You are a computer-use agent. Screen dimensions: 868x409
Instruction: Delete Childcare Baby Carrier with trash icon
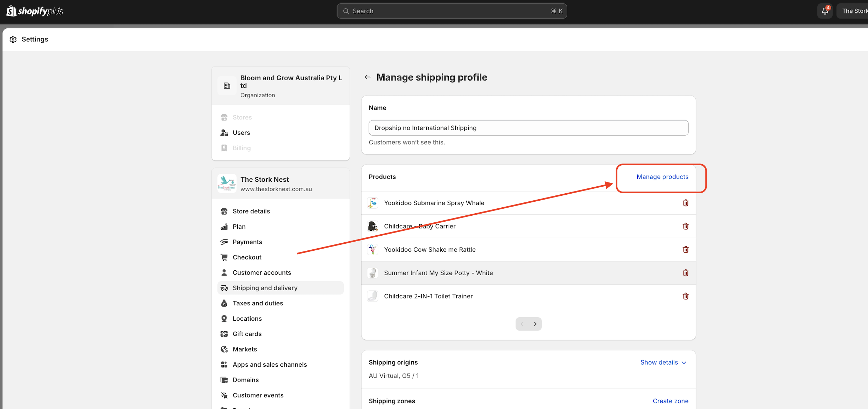click(686, 226)
